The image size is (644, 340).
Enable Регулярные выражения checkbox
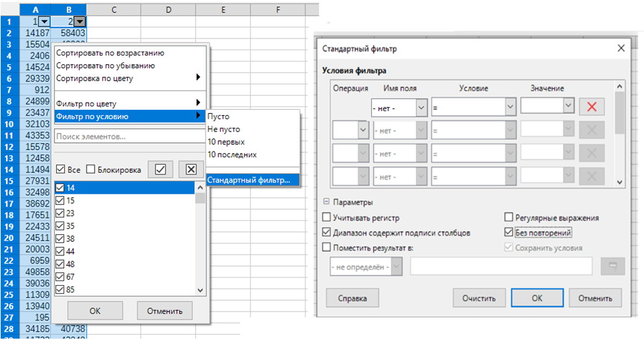pos(508,218)
